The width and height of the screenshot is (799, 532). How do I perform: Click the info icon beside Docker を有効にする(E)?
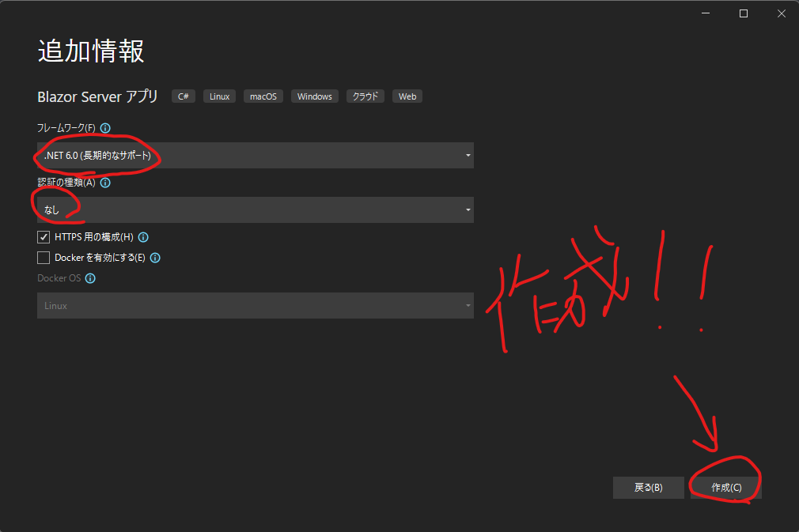coord(155,258)
